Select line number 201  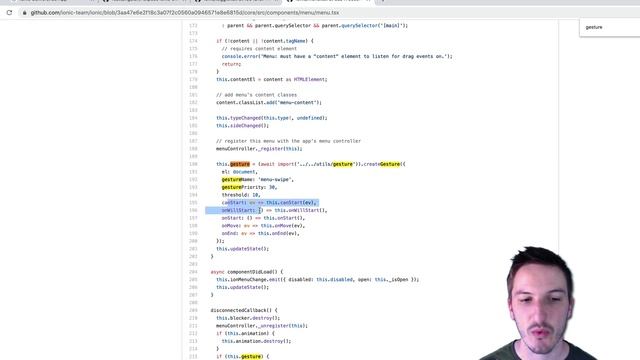click(193, 249)
